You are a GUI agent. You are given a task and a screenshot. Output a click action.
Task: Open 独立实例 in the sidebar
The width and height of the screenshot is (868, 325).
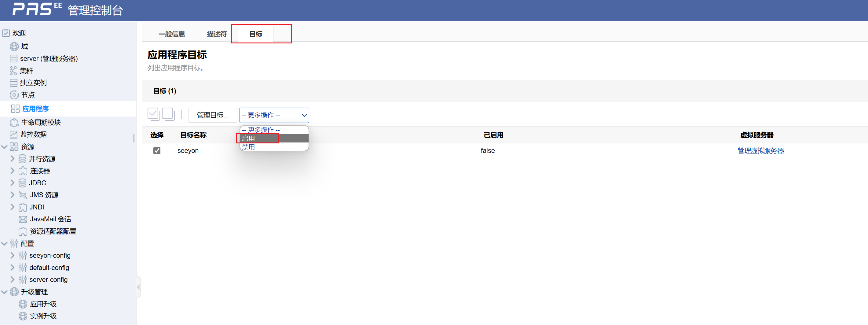[x=33, y=83]
